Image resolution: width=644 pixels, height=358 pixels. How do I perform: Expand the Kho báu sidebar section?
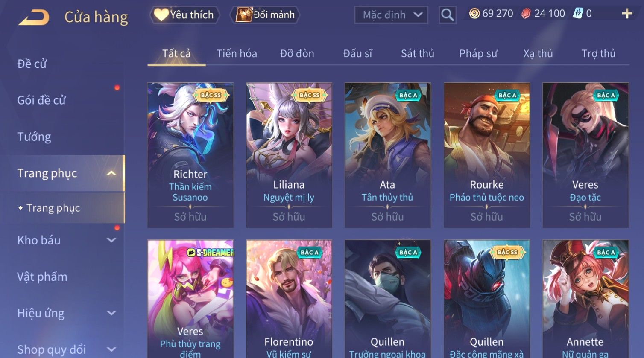(x=111, y=240)
